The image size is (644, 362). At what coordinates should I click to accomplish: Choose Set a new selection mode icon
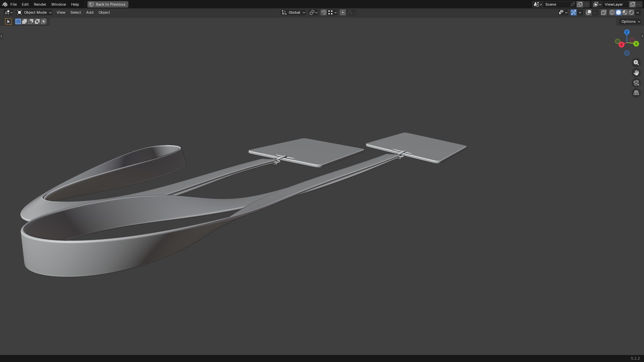coord(18,21)
